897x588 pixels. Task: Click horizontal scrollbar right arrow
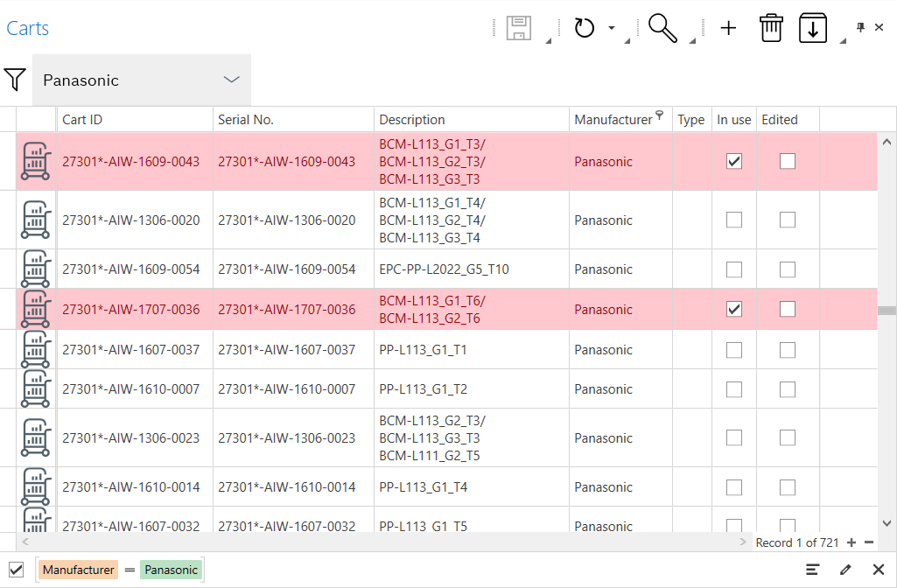click(743, 541)
